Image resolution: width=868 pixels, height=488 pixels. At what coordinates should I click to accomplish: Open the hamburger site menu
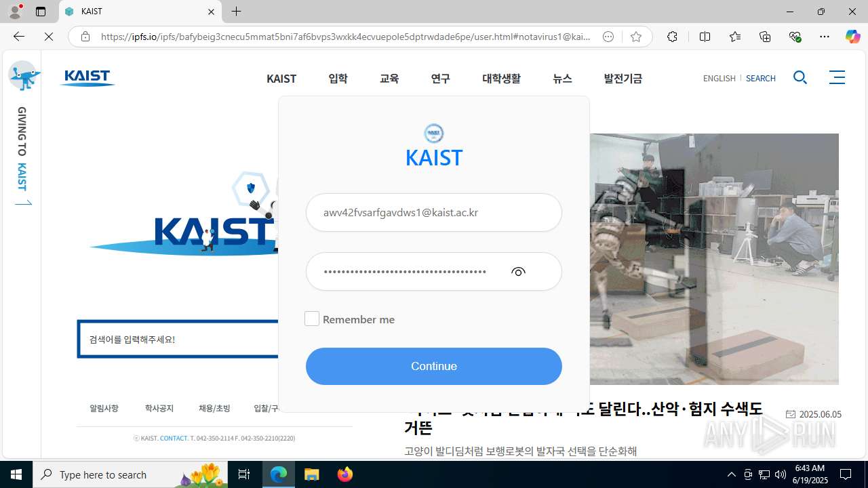tap(837, 77)
